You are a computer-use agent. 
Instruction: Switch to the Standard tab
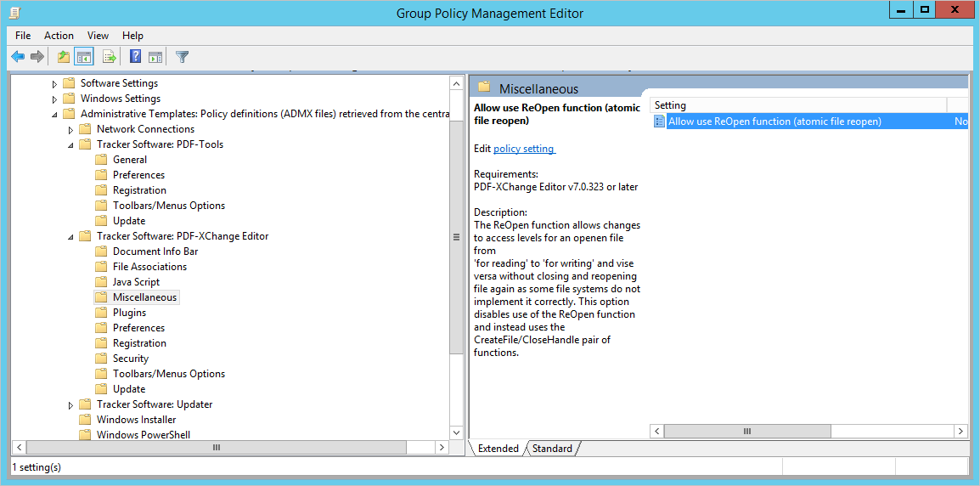553,449
